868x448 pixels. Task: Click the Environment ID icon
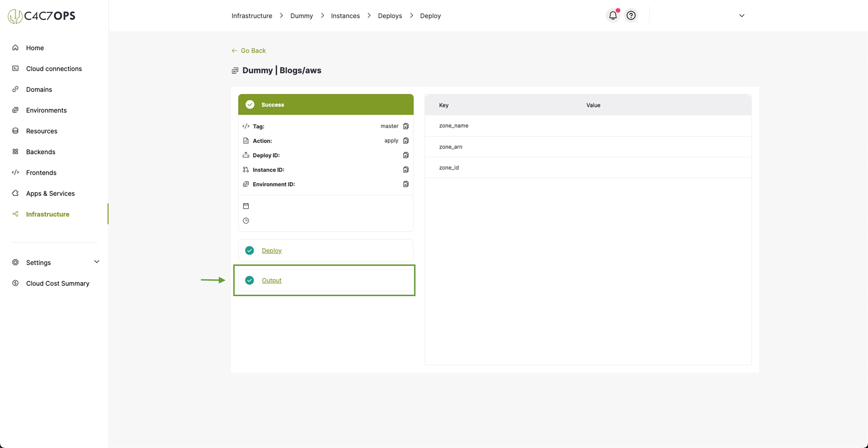pyautogui.click(x=246, y=184)
